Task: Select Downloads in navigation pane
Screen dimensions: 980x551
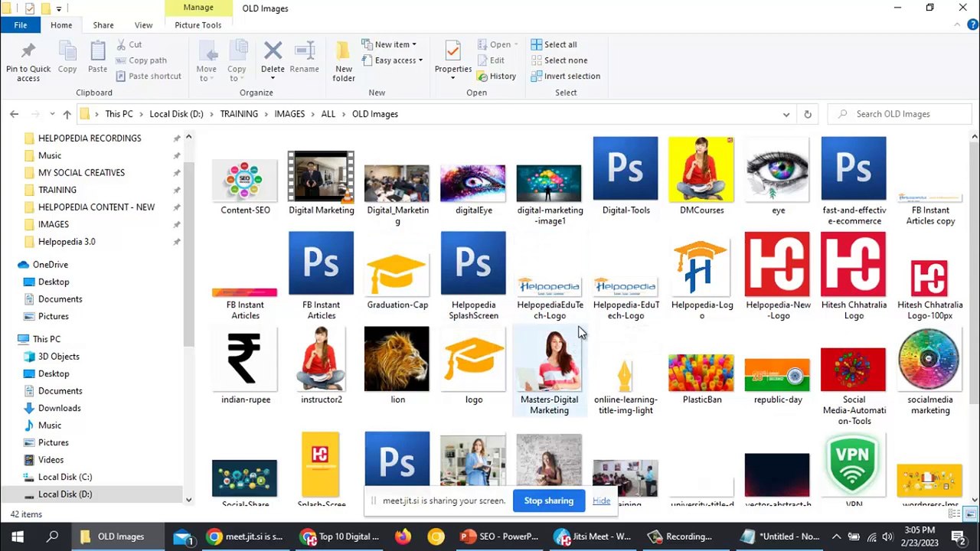Action: (x=59, y=408)
